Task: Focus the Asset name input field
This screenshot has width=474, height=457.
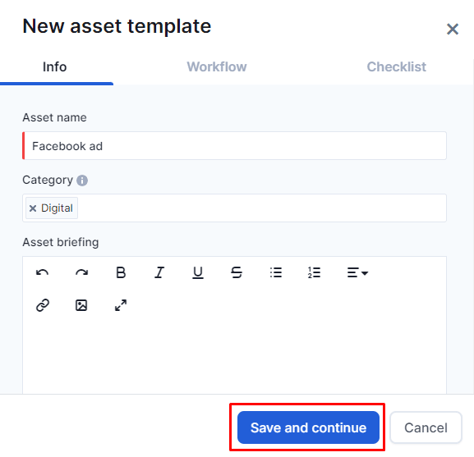Action: [x=234, y=146]
